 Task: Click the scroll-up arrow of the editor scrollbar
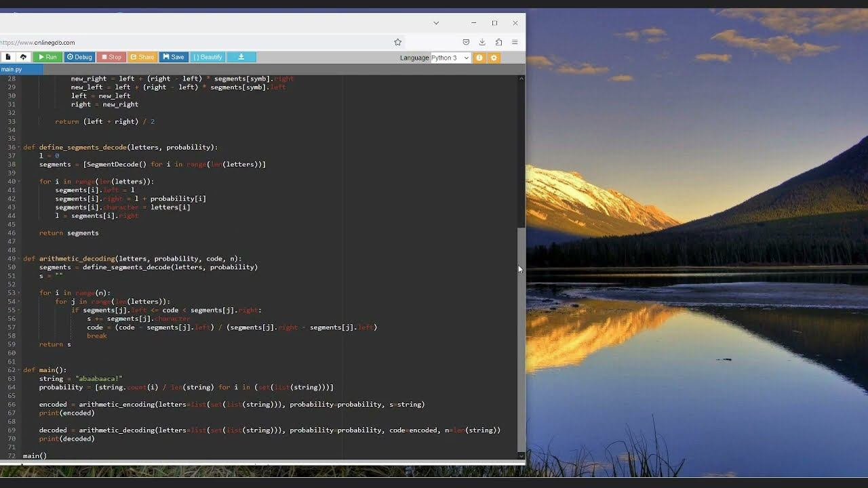coord(521,79)
